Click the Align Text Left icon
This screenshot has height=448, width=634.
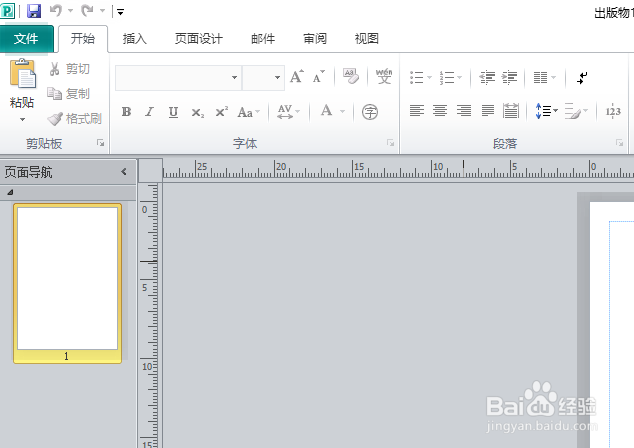click(417, 111)
